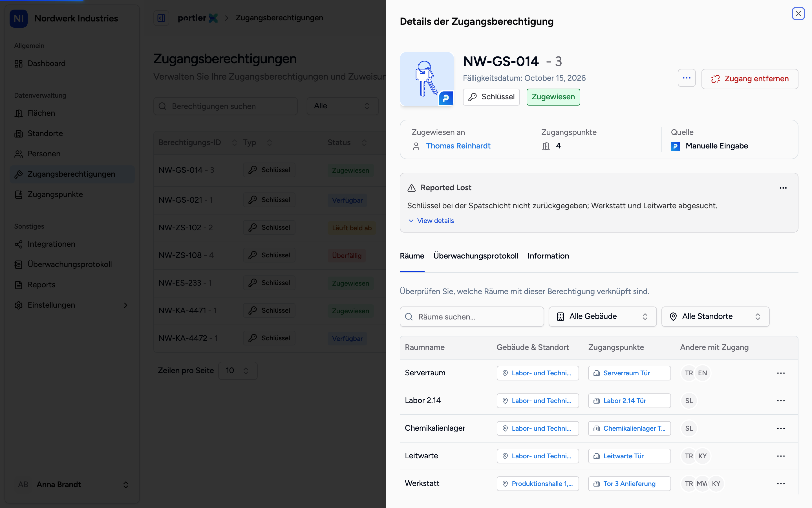Open the Reported Lost options menu

(x=783, y=188)
